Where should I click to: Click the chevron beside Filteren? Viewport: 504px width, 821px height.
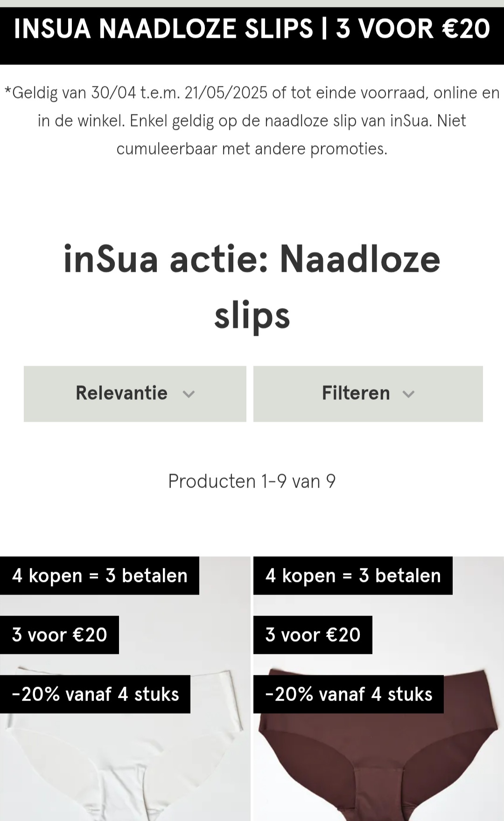[x=408, y=395]
